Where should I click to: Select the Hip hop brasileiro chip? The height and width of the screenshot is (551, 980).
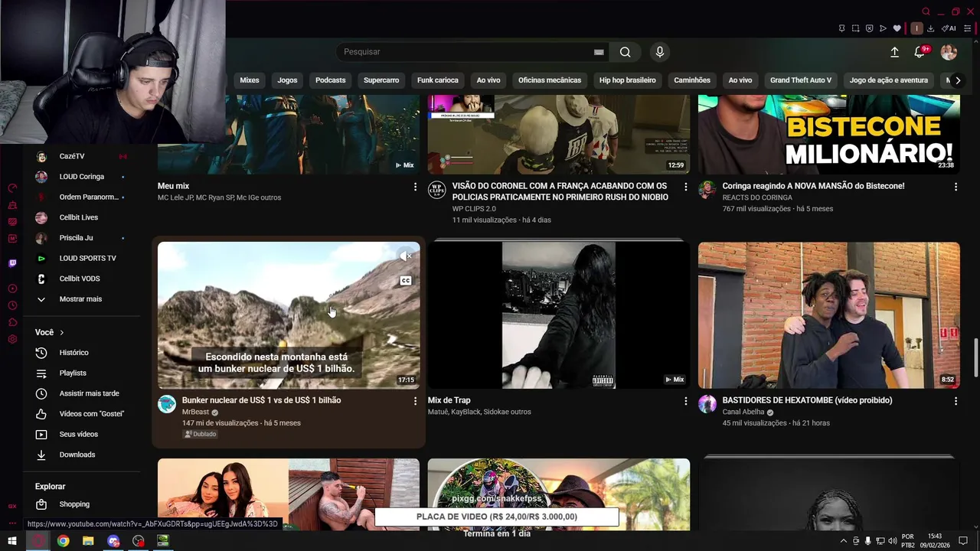[628, 80]
